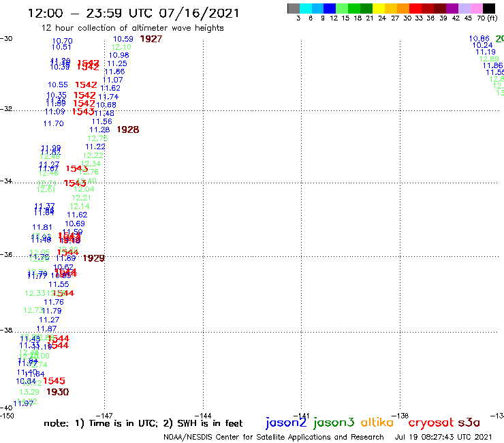Click the wave height value '10.70'

[63, 41]
